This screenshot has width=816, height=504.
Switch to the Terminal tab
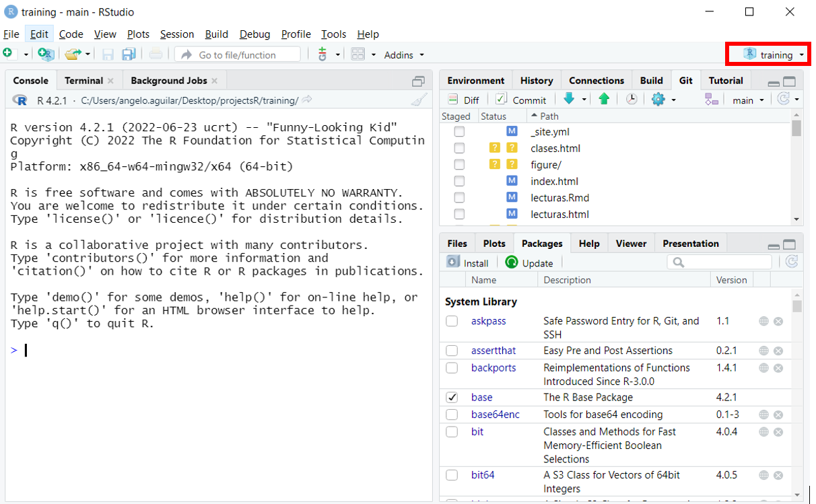(x=83, y=81)
